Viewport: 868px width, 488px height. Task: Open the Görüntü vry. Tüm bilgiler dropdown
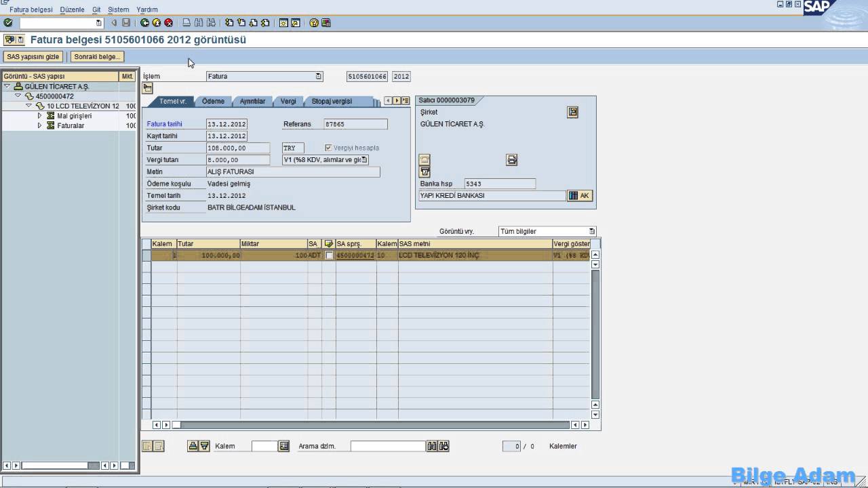point(592,231)
